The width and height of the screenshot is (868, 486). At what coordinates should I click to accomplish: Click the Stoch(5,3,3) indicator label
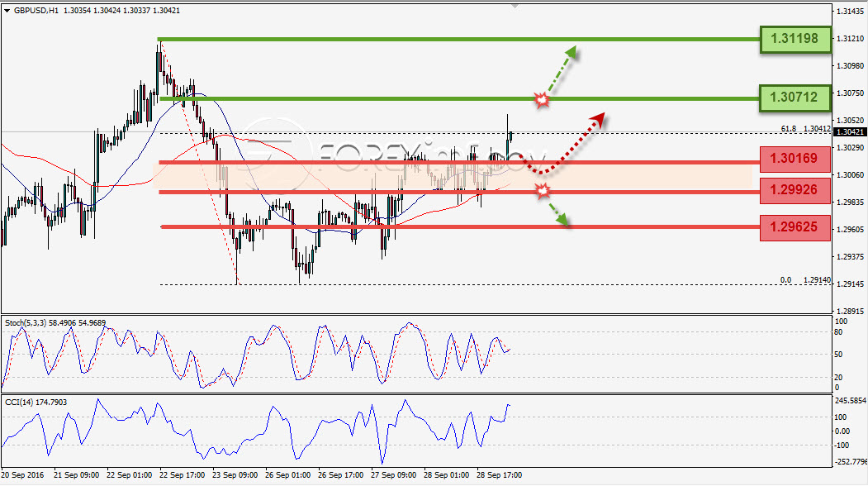55,322
